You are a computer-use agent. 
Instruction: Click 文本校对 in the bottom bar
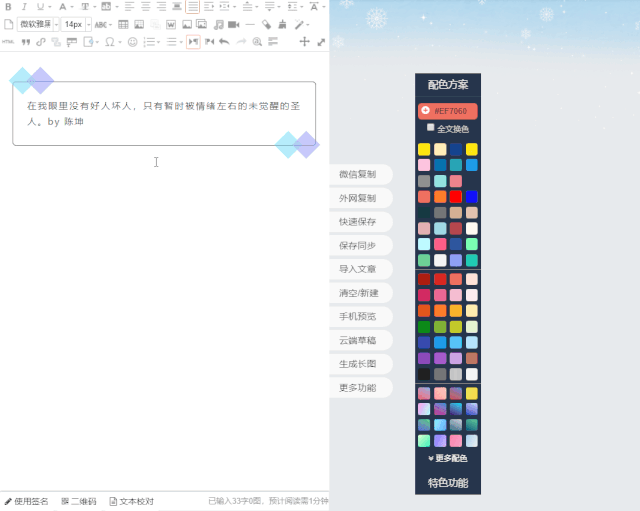[132, 501]
